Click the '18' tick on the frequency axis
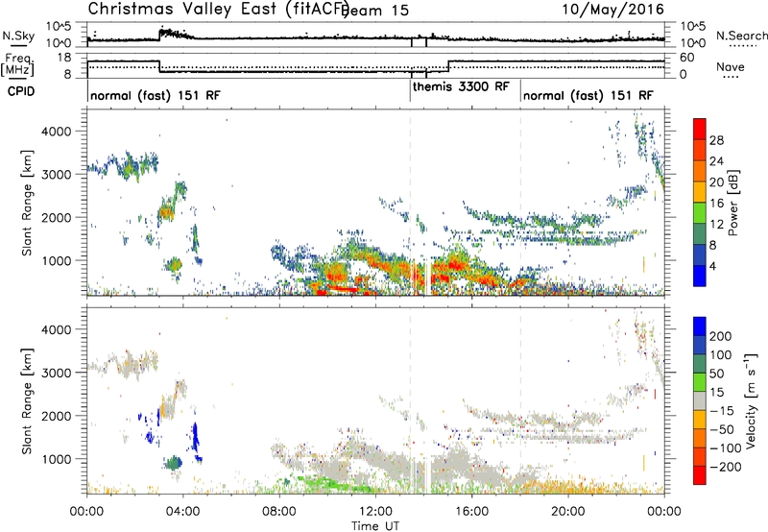Viewport: 768px width, 532px height. pos(64,58)
